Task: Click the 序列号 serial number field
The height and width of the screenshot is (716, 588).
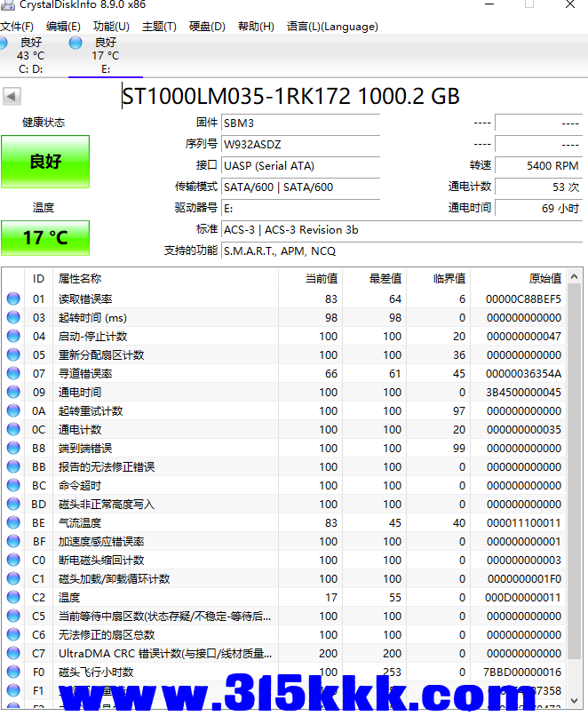Action: coord(299,144)
